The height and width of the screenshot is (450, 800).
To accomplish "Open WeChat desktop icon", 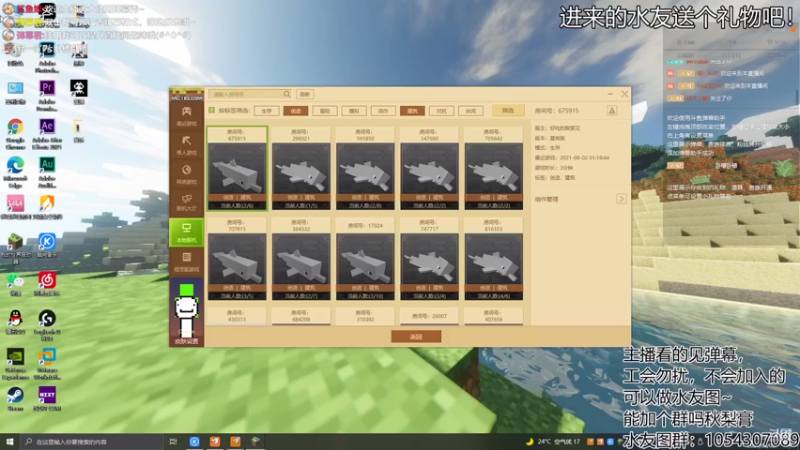I will 15,284.
